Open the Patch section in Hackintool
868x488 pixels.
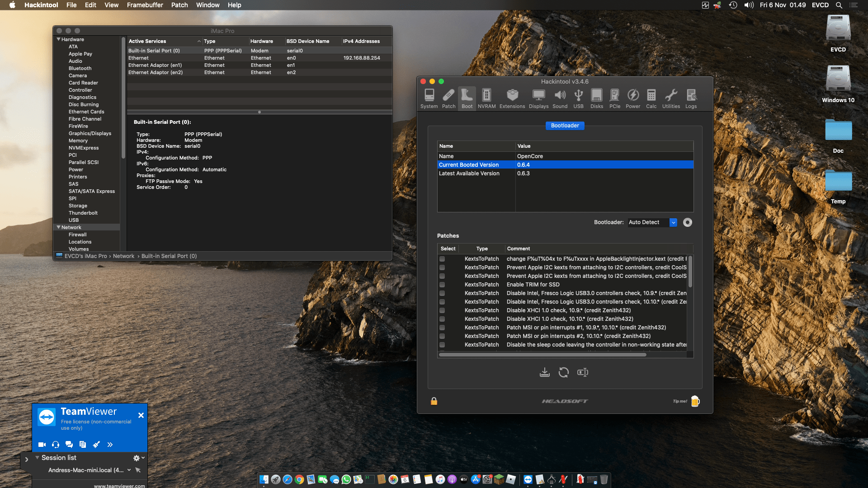tap(448, 99)
